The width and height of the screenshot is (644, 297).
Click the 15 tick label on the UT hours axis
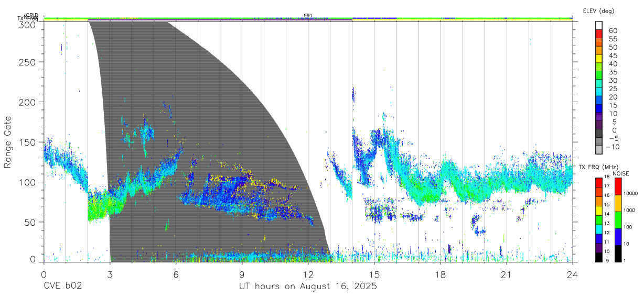coord(374,274)
